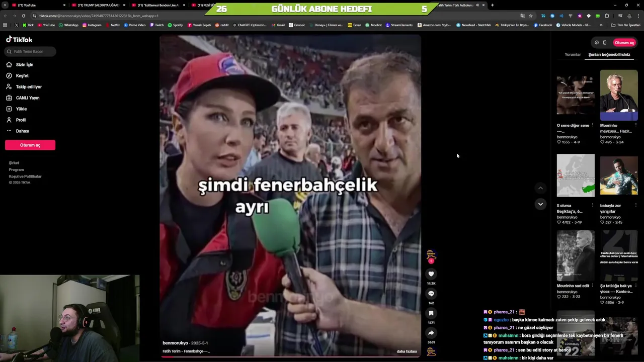Open benmorukyo profile from video caption
The width and height of the screenshot is (644, 362).
tap(175, 343)
